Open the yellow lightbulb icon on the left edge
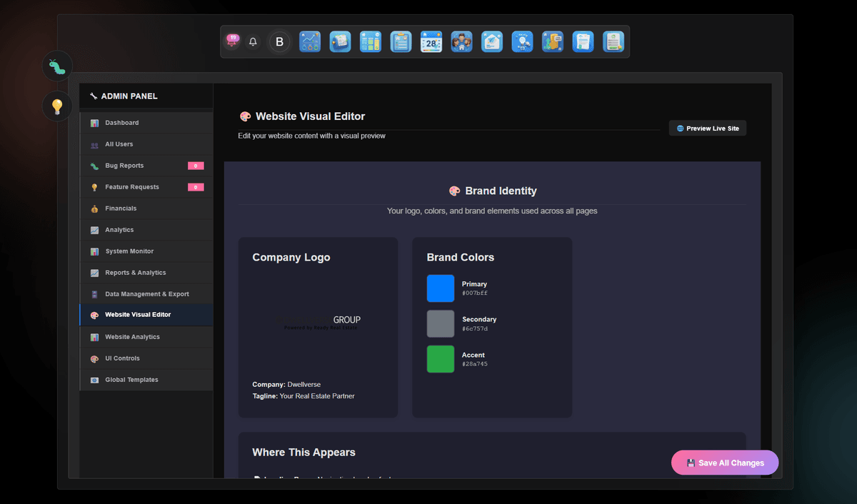 pyautogui.click(x=56, y=106)
